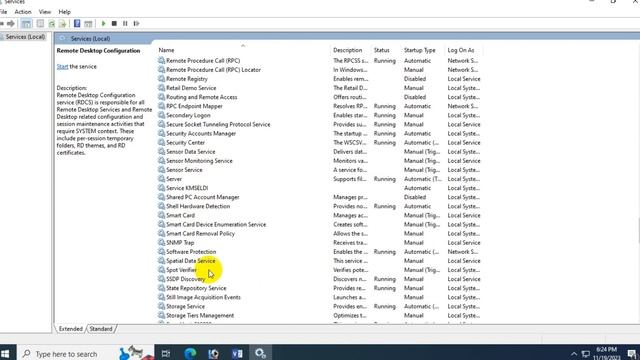Open the notification center icon in tray
640x360 pixels.
pos(631,353)
